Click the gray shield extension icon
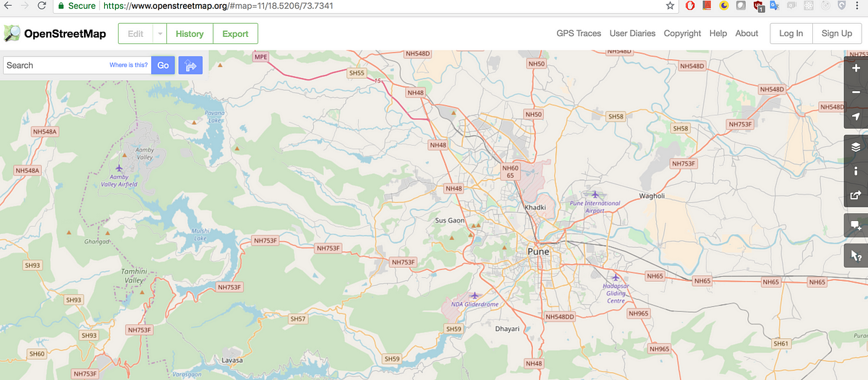868x380 pixels. point(842,6)
